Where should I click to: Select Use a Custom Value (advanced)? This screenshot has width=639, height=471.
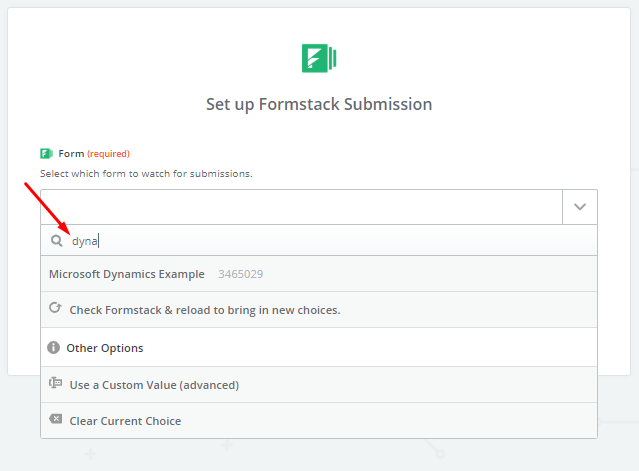tap(154, 385)
